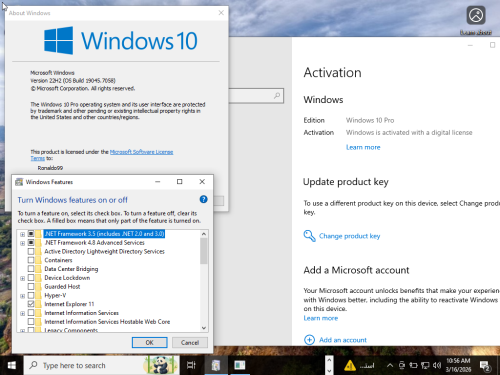Expand the .NET Framework 3.5 node
The width and height of the screenshot is (500, 375).
point(22,234)
